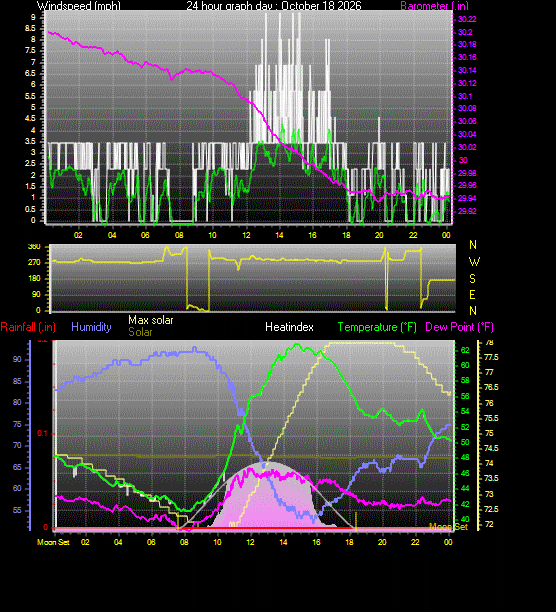Click the '55' humidity axis value
The image size is (556, 612).
(x=18, y=511)
